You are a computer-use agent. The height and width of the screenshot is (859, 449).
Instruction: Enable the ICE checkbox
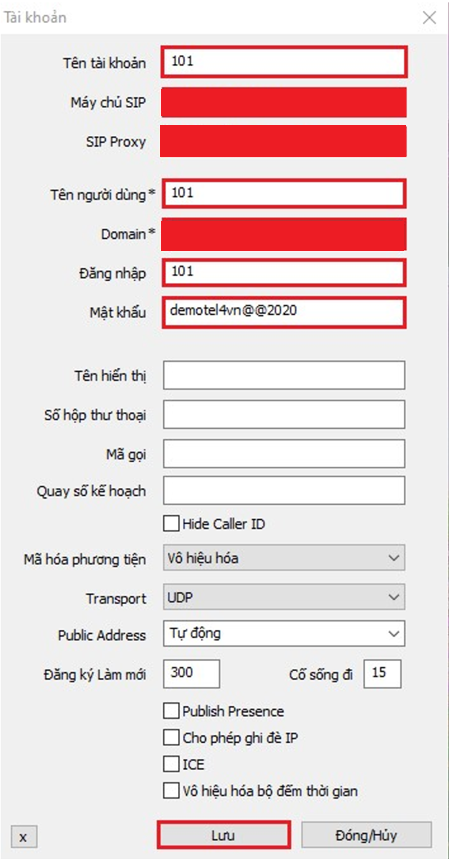coord(171,764)
